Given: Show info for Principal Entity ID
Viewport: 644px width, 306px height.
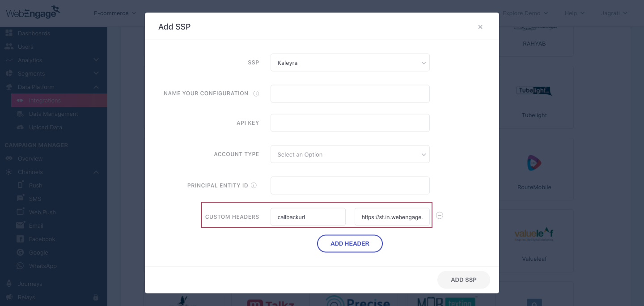Looking at the screenshot, I should [254, 185].
